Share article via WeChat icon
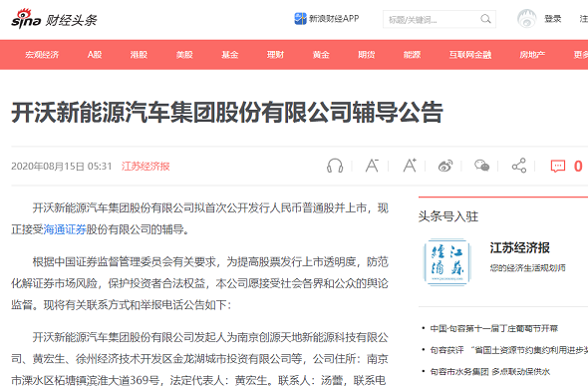Screen dimensions: 588x386 (482, 166)
